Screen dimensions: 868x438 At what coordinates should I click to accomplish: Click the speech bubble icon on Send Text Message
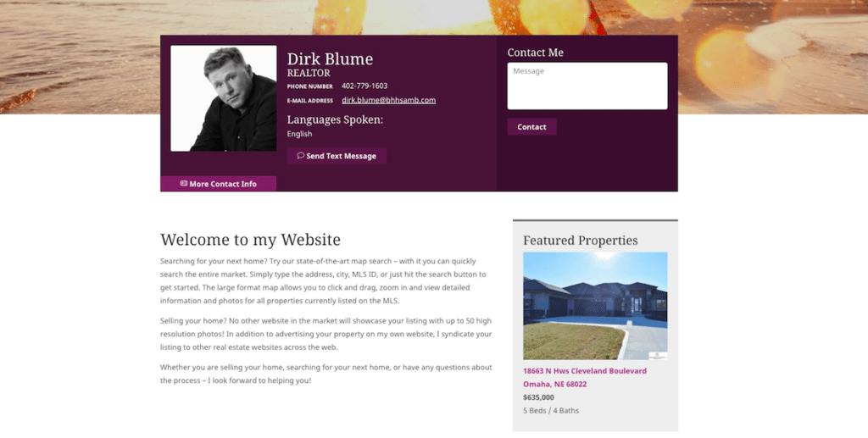[301, 155]
